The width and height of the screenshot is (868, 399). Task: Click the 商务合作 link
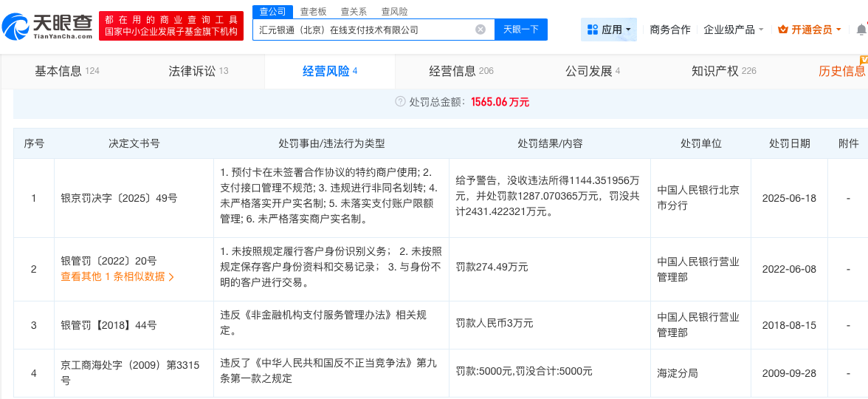(670, 30)
